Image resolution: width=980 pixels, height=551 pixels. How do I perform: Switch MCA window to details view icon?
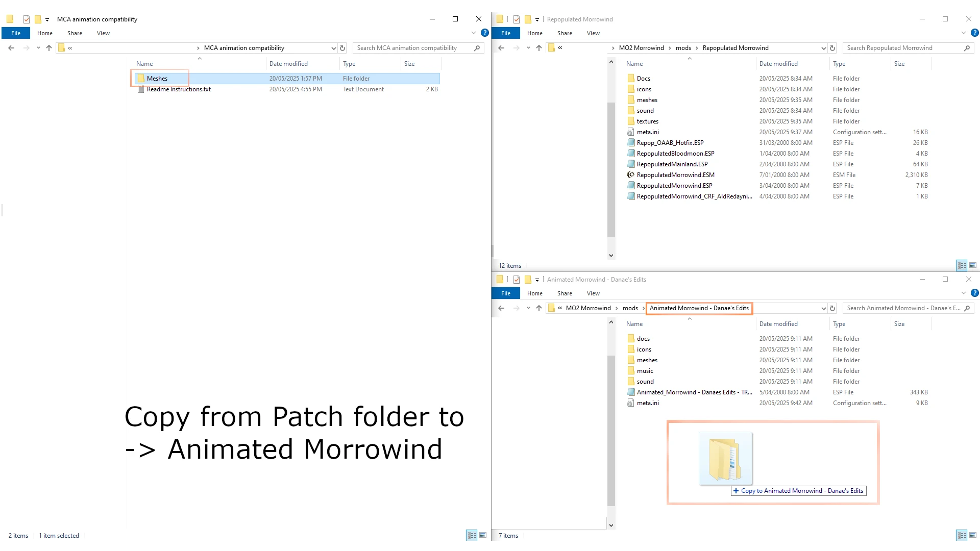(472, 535)
